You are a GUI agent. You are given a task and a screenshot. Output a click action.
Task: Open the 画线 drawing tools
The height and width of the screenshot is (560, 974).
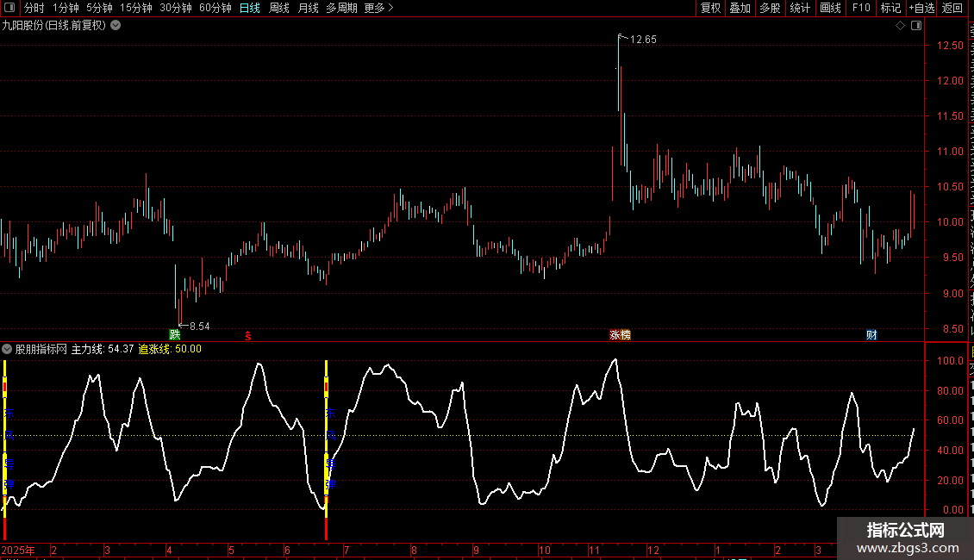click(x=831, y=8)
